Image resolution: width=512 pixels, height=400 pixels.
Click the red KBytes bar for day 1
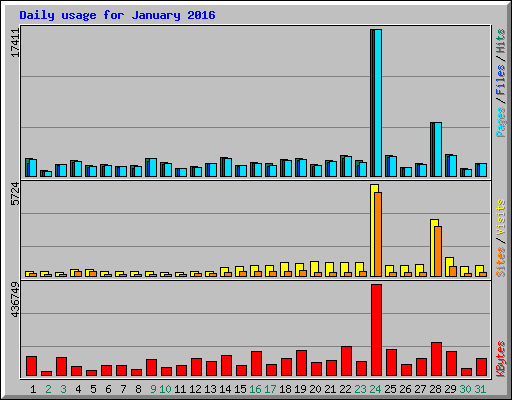(x=32, y=366)
